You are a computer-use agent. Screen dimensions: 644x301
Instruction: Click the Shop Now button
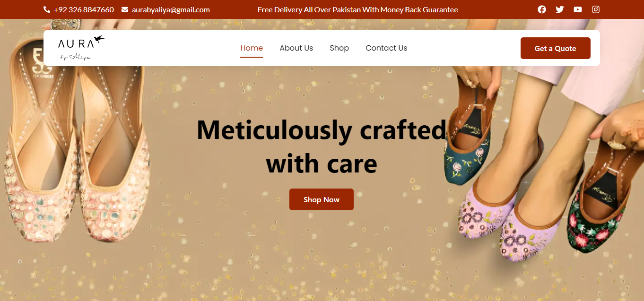(322, 199)
